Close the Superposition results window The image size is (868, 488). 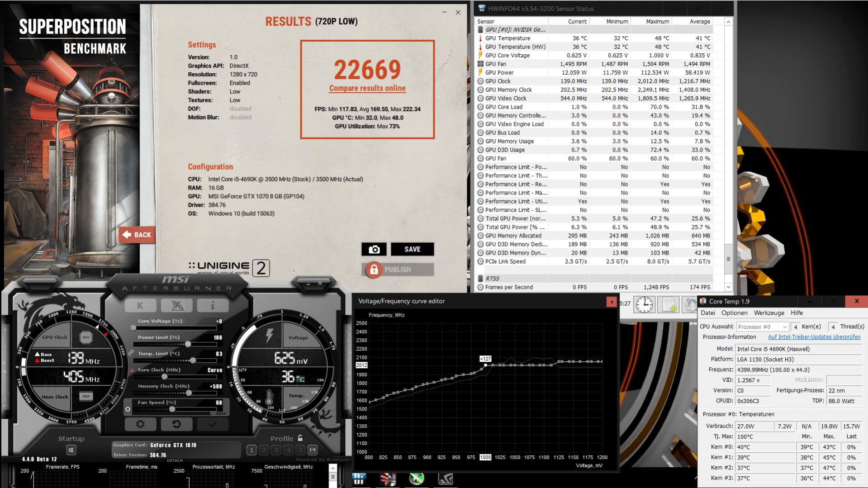[x=458, y=12]
